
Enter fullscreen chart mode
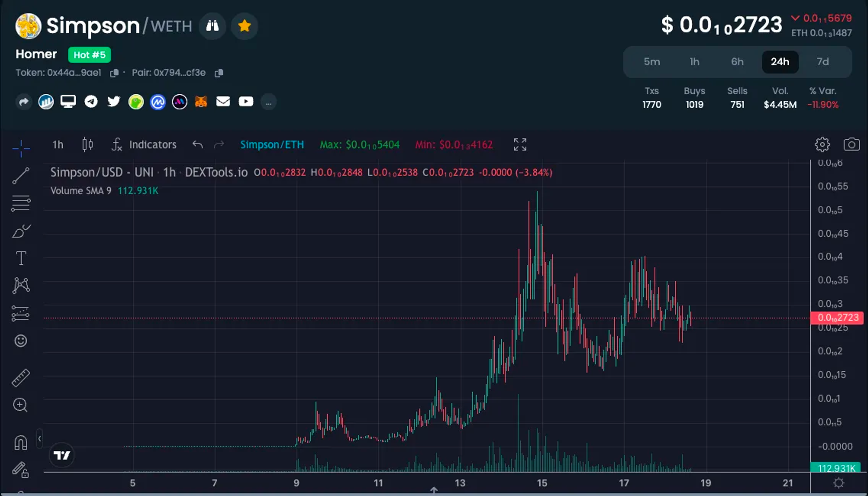tap(520, 145)
